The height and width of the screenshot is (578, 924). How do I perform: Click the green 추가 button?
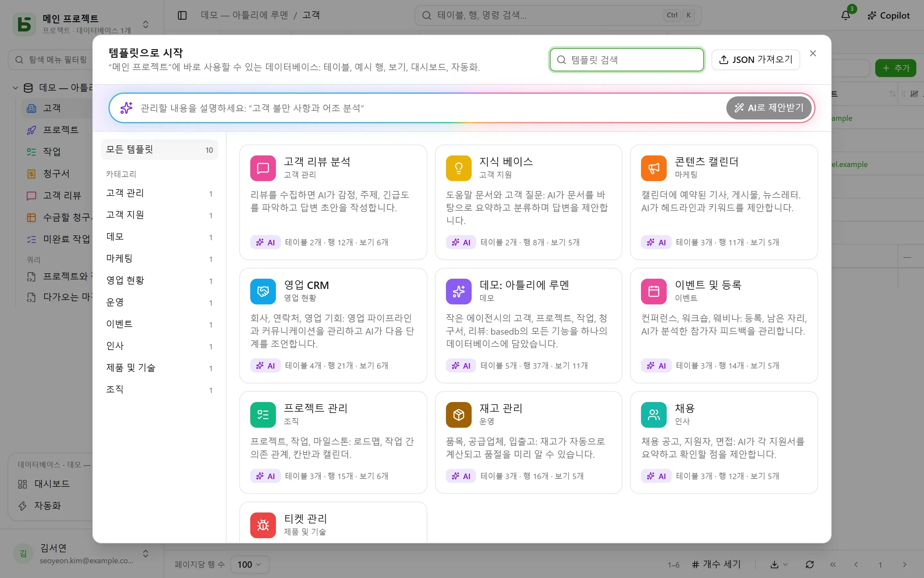point(895,68)
